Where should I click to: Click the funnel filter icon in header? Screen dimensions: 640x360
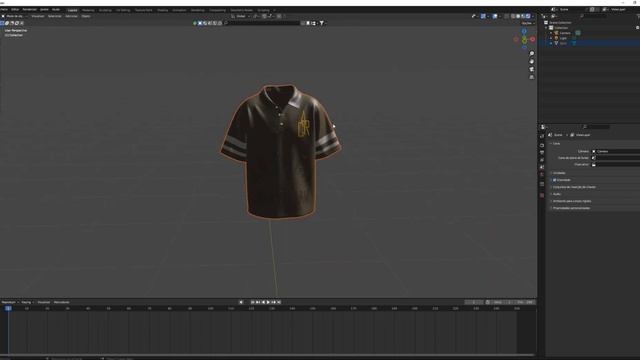322,23
